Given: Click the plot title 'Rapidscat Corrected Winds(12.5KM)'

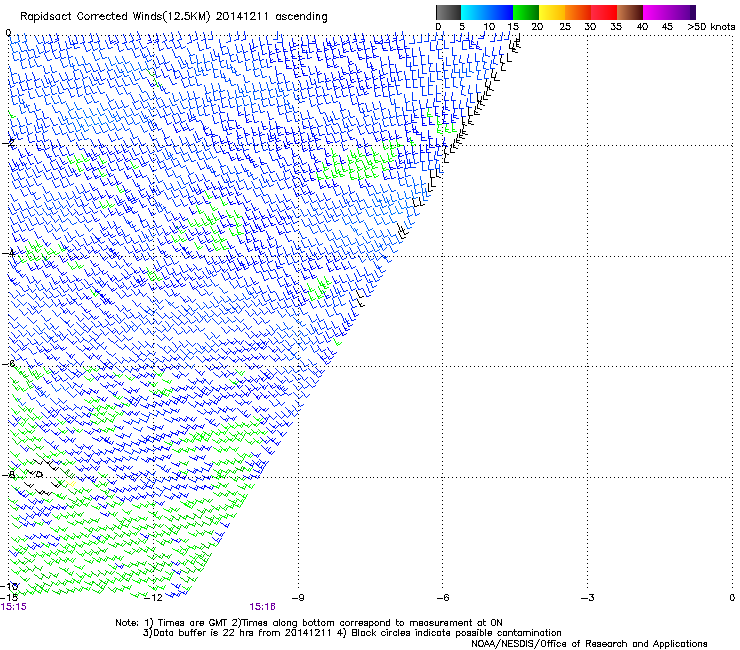Looking at the screenshot, I should (x=115, y=17).
